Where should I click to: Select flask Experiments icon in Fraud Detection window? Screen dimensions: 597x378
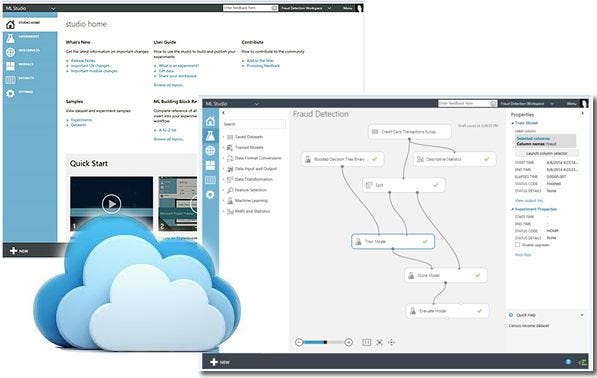pos(210,136)
